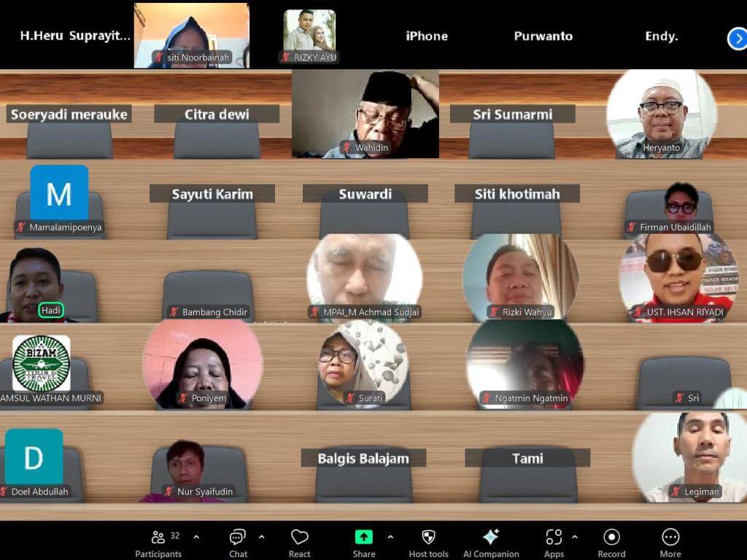Open the Apps icon in toolbar
The height and width of the screenshot is (560, 747).
coord(554,537)
